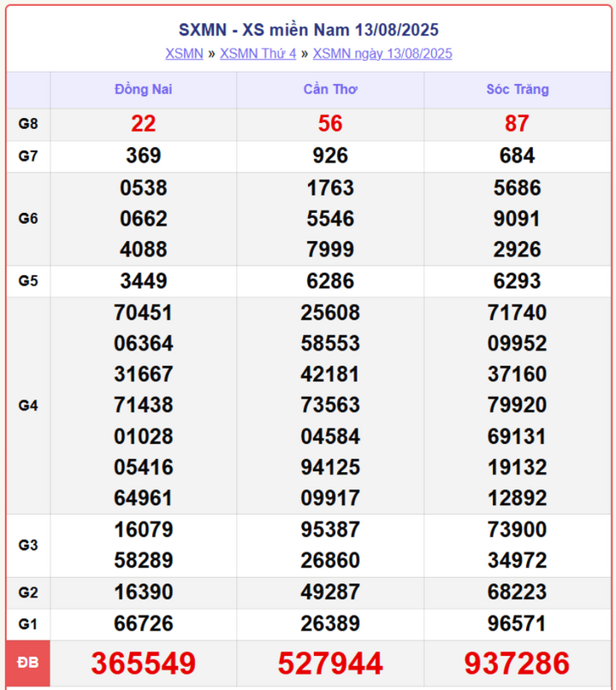616x690 pixels.
Task: Click G4 result 37160
Action: pyautogui.click(x=517, y=374)
